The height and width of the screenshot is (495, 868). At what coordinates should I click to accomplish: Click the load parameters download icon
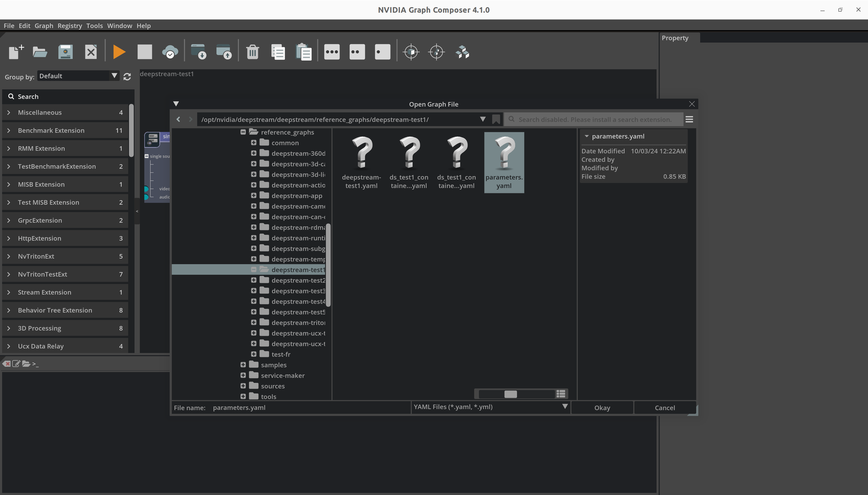click(199, 52)
